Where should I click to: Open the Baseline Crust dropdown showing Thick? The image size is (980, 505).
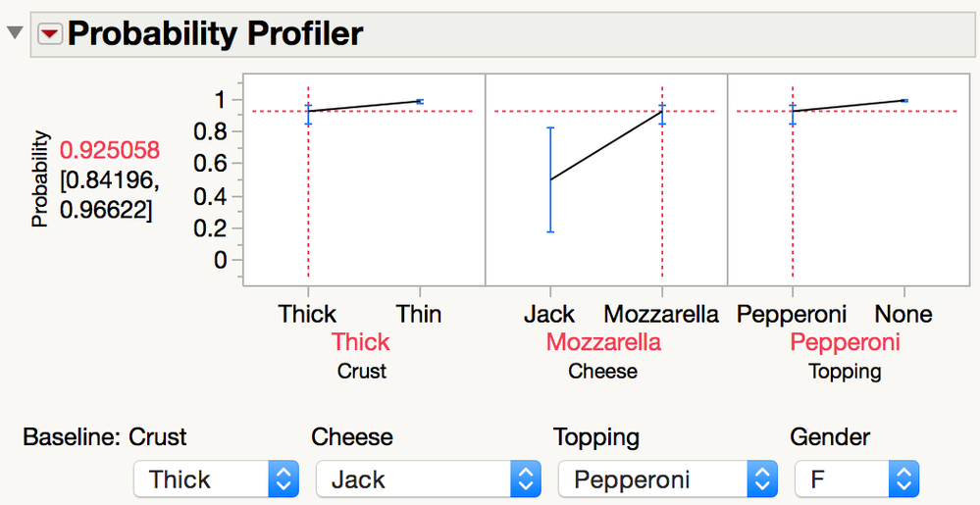[216, 480]
